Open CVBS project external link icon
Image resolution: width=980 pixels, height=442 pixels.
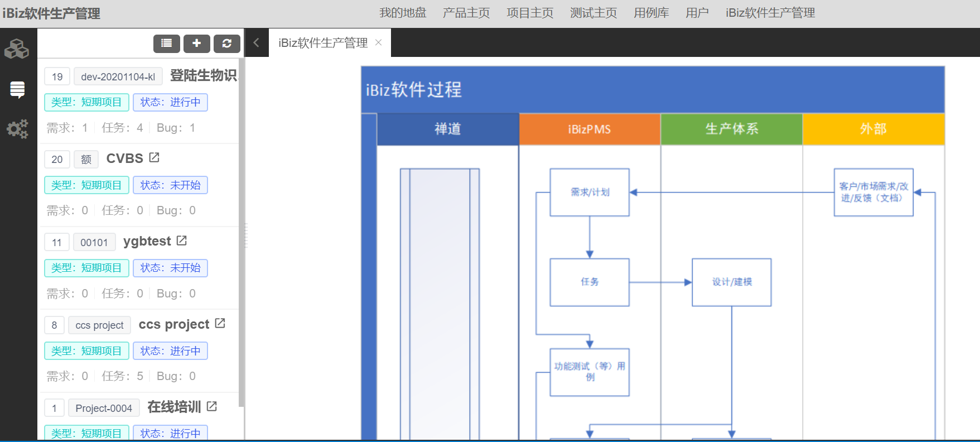(x=155, y=158)
